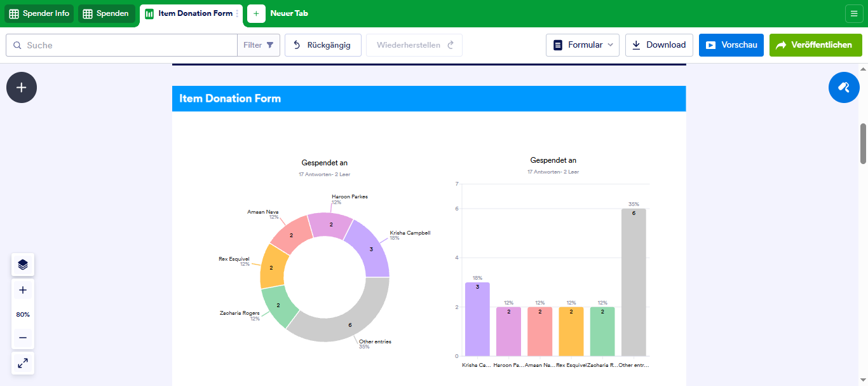Click the add element plus button

[x=22, y=87]
